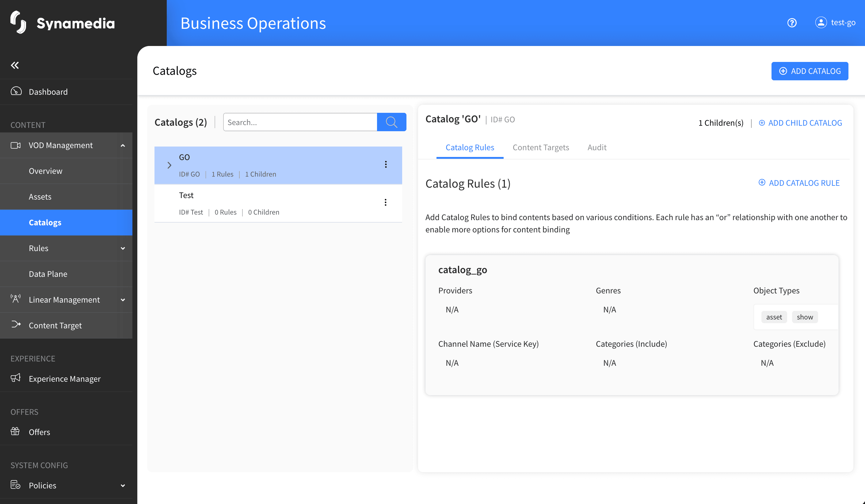This screenshot has width=865, height=504.
Task: Expand the Policies menu arrow
Action: 123,486
